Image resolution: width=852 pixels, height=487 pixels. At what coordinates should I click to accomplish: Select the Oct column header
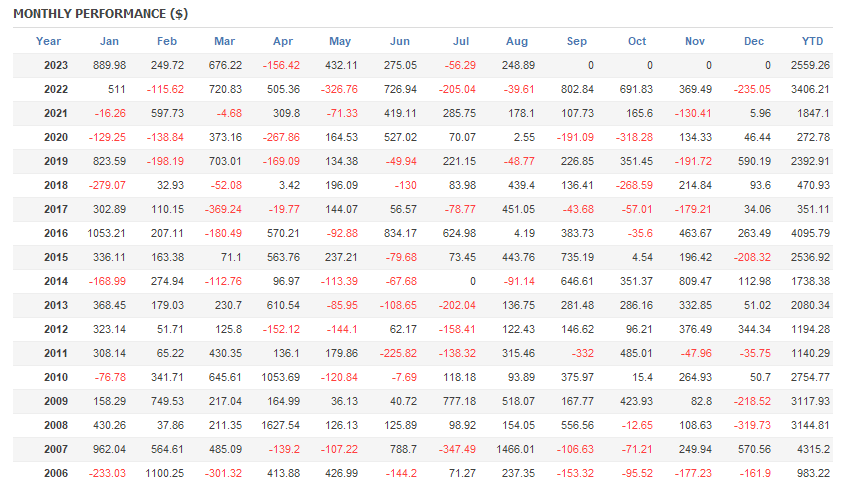coord(637,41)
